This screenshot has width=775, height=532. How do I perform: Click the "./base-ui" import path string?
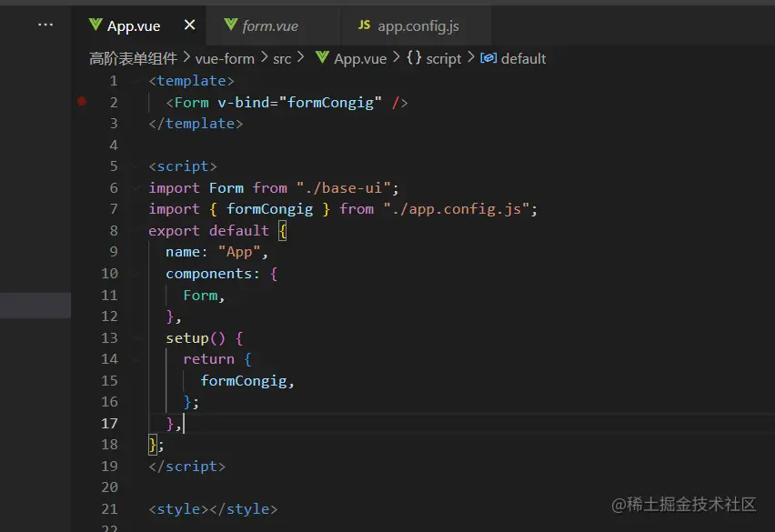point(344,187)
